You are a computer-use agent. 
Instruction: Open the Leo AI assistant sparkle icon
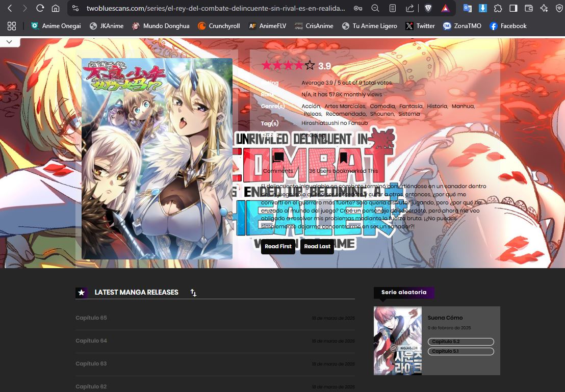click(544, 8)
